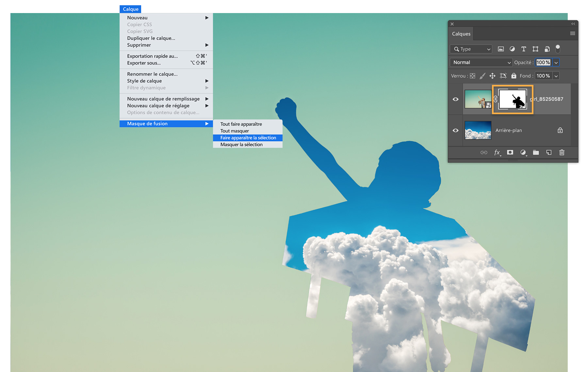Open the Calque menu
The image size is (588, 372).
click(x=130, y=9)
